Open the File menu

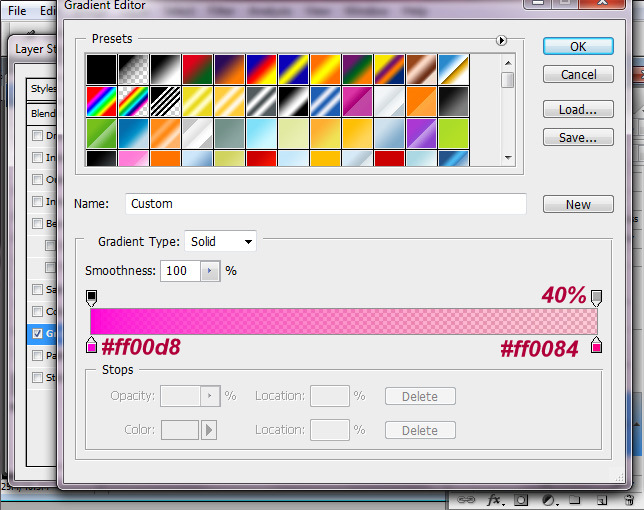click(x=17, y=11)
